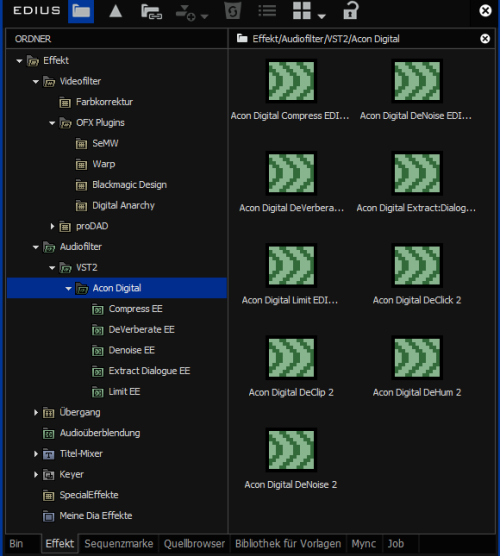This screenshot has width=500, height=556.
Task: Close the effect path panel header
Action: click(x=485, y=38)
